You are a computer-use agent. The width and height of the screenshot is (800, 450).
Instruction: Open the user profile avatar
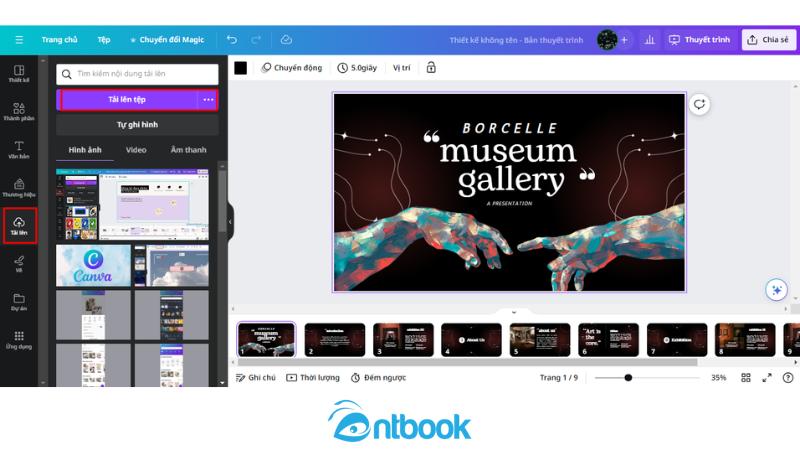point(607,40)
